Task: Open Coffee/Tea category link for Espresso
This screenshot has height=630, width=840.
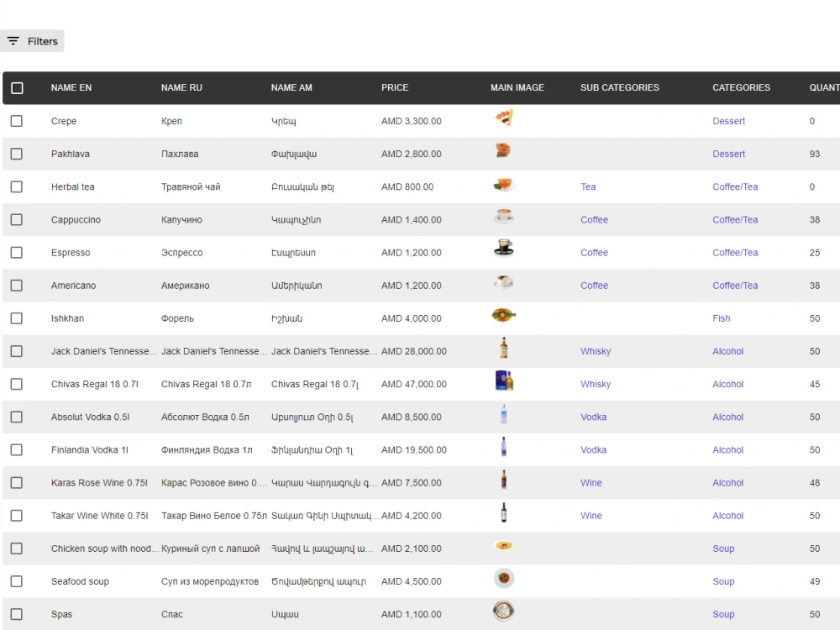Action: pyautogui.click(x=735, y=252)
